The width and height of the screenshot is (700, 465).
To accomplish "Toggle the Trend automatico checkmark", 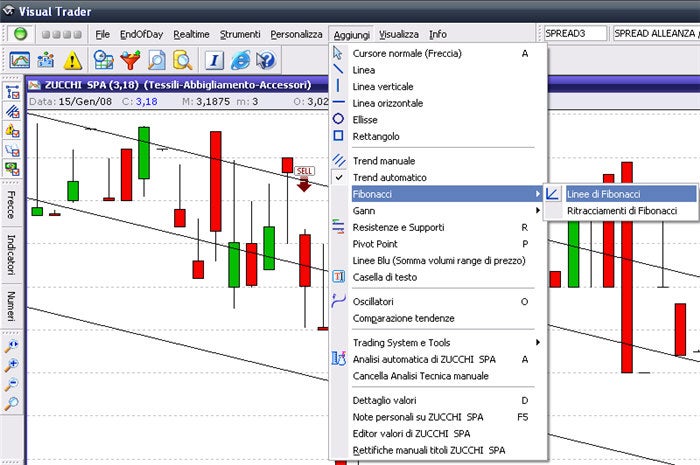I will click(x=339, y=177).
